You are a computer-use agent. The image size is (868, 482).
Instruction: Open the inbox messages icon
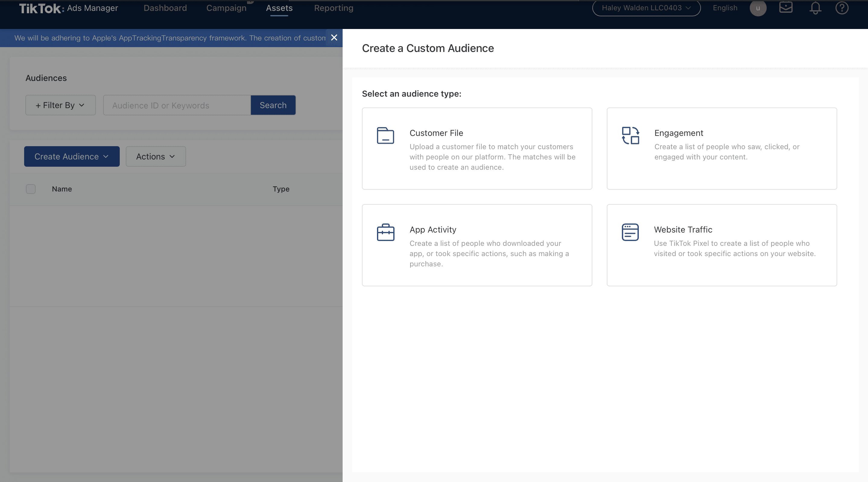(x=785, y=8)
